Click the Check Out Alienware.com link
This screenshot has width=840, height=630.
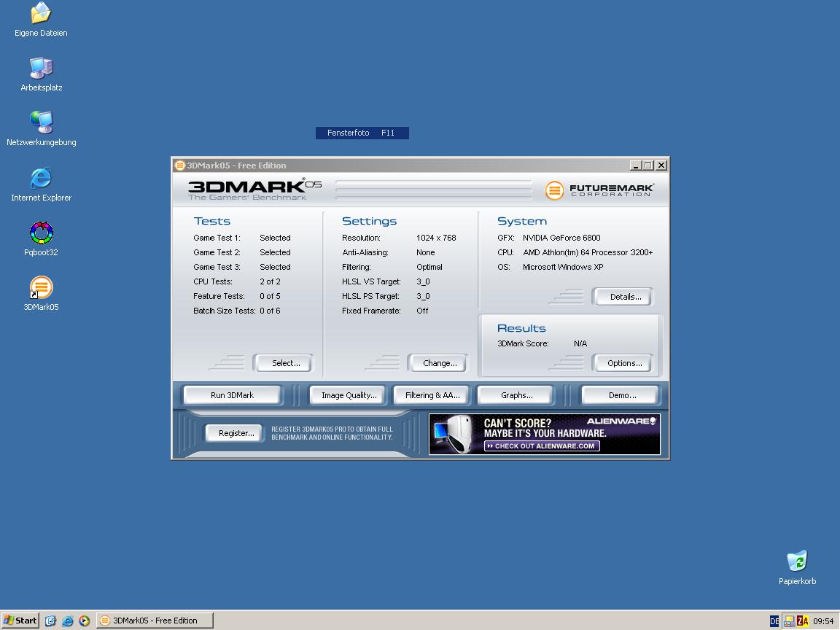coord(542,446)
